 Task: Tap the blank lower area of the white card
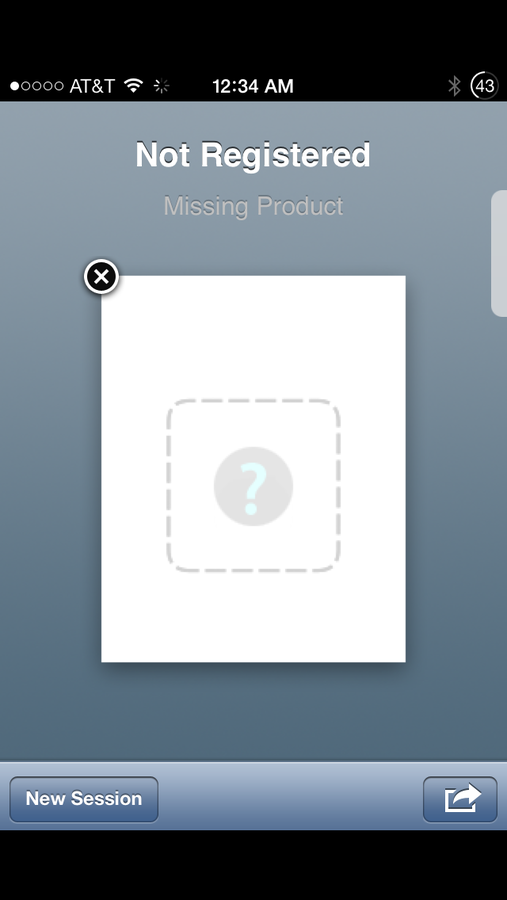[253, 617]
